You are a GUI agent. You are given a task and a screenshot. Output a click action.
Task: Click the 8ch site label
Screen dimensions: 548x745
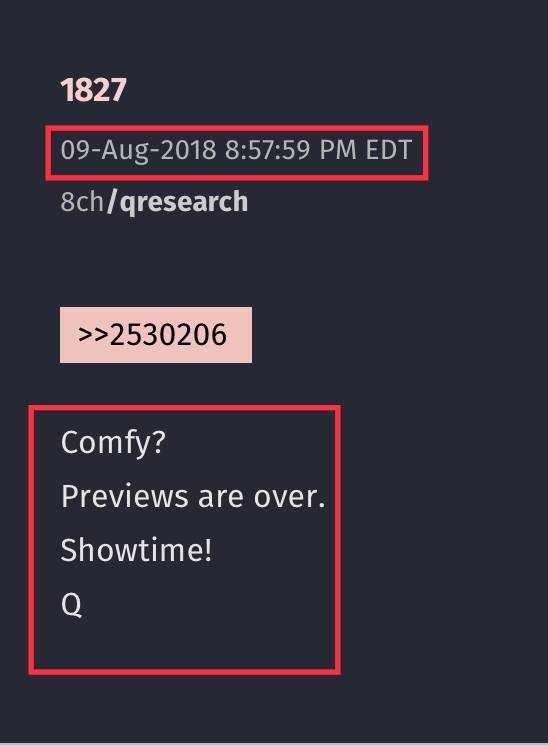(82, 201)
